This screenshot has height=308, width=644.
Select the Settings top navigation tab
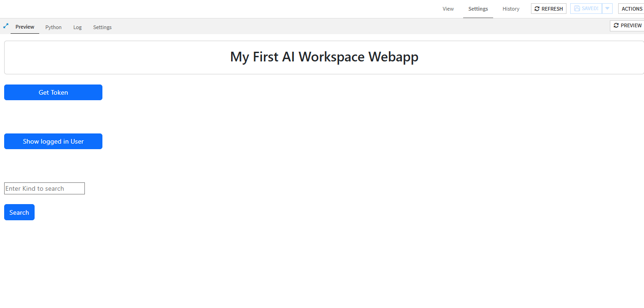[x=478, y=9]
